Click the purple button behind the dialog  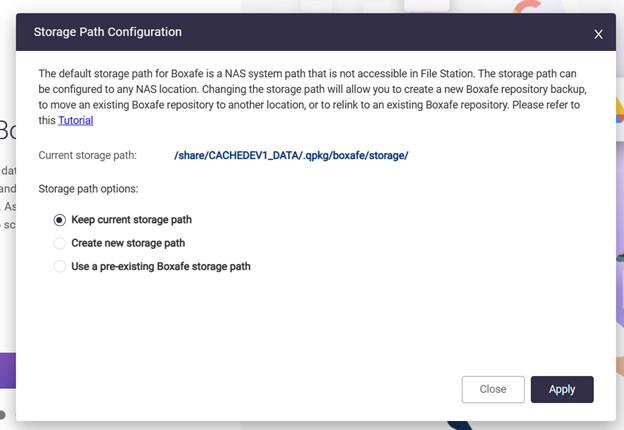point(7,370)
